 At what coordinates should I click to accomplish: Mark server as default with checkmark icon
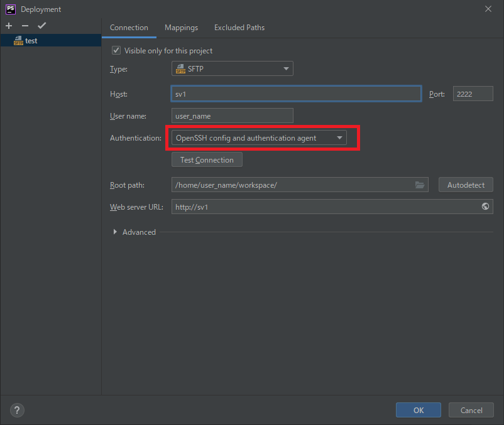[41, 26]
